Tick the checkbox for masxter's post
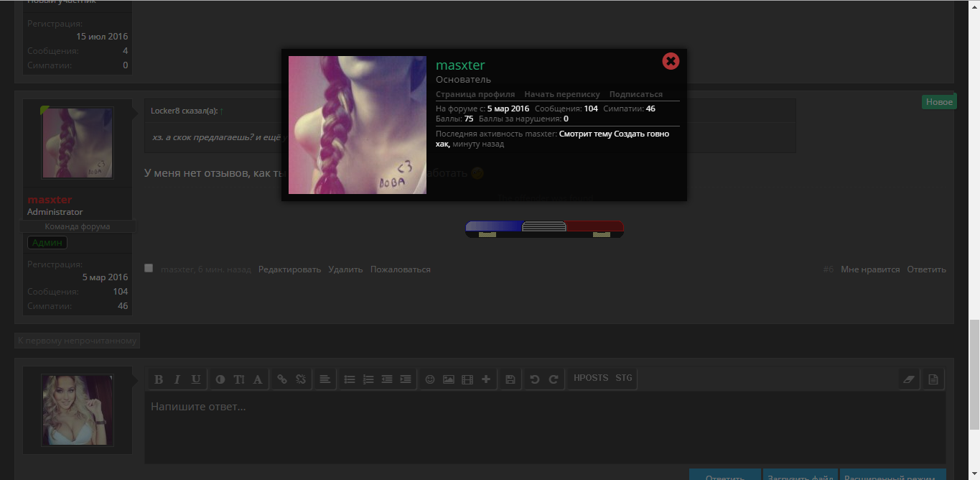The height and width of the screenshot is (480, 980). (149, 268)
